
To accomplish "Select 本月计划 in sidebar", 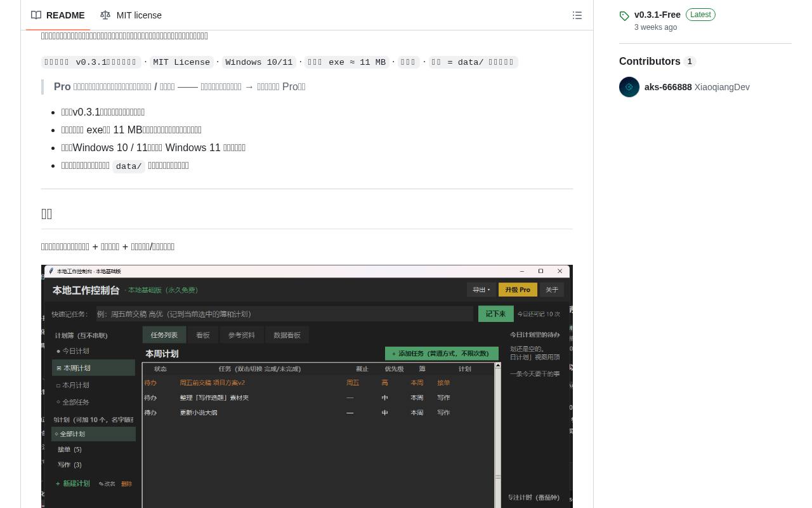I will (94, 385).
